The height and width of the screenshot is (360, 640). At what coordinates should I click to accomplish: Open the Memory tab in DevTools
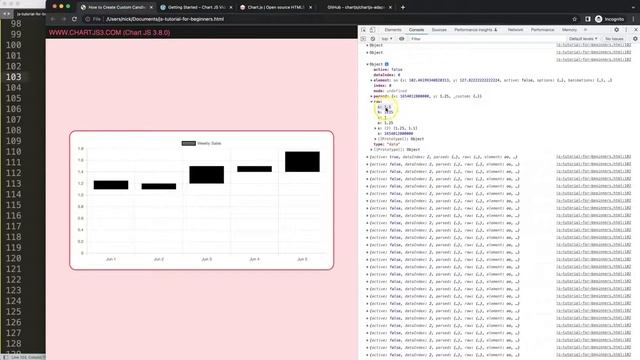coord(569,30)
